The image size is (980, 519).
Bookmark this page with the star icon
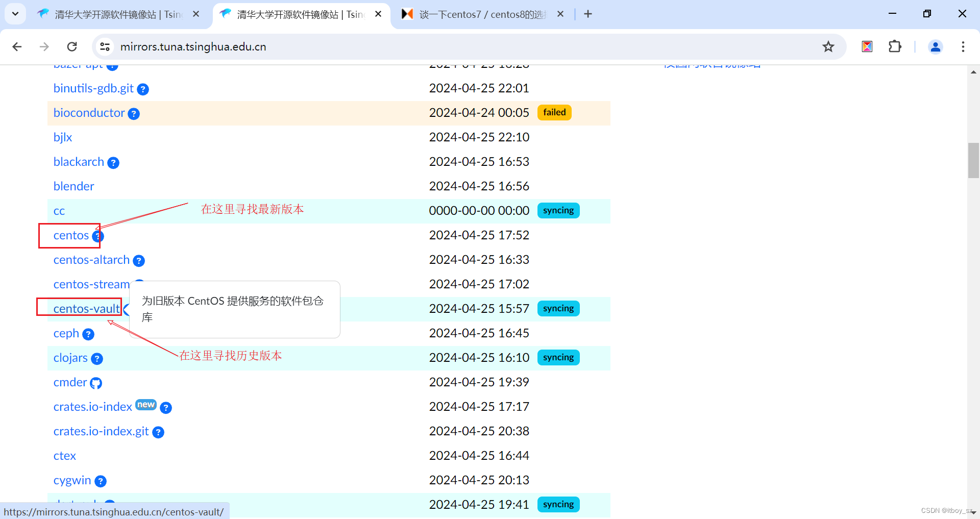(828, 47)
